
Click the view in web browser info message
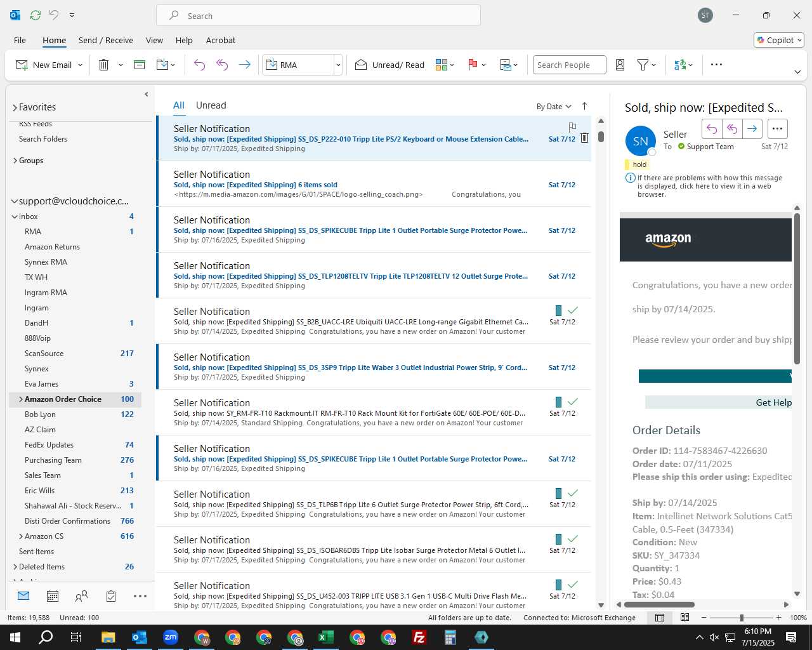[710, 186]
